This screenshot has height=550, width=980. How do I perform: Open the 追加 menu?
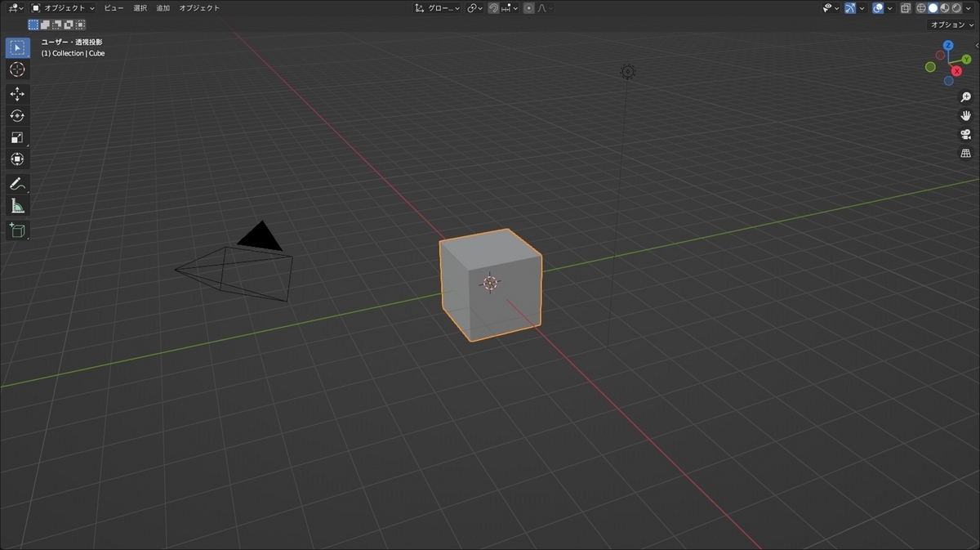163,8
